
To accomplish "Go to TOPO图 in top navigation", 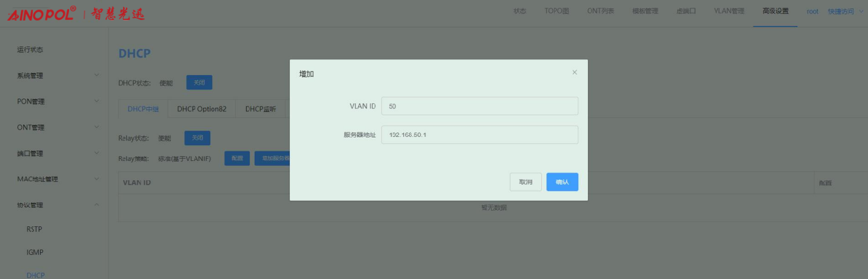I will pyautogui.click(x=552, y=11).
